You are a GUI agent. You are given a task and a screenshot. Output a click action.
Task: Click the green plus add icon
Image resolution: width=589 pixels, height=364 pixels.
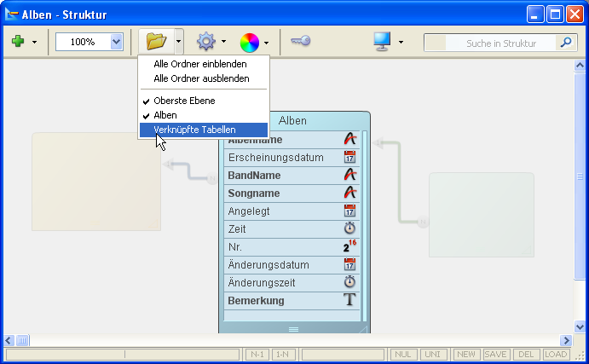pyautogui.click(x=18, y=41)
